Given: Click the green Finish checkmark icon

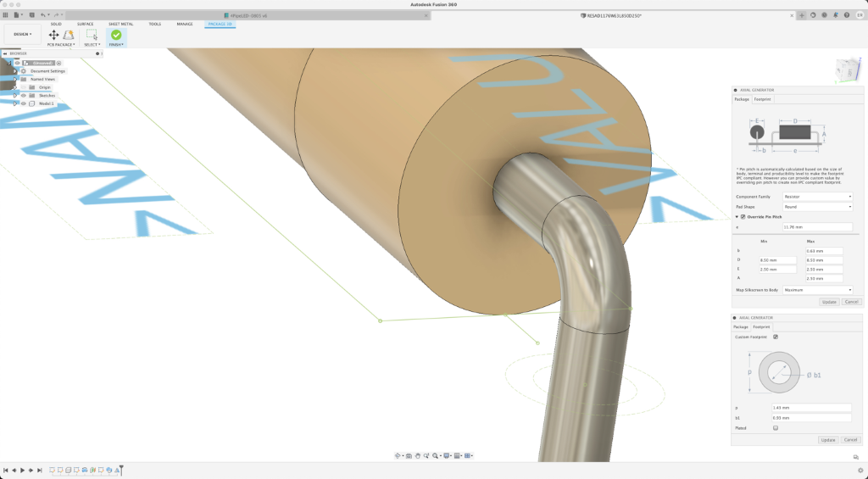Looking at the screenshot, I should click(116, 35).
